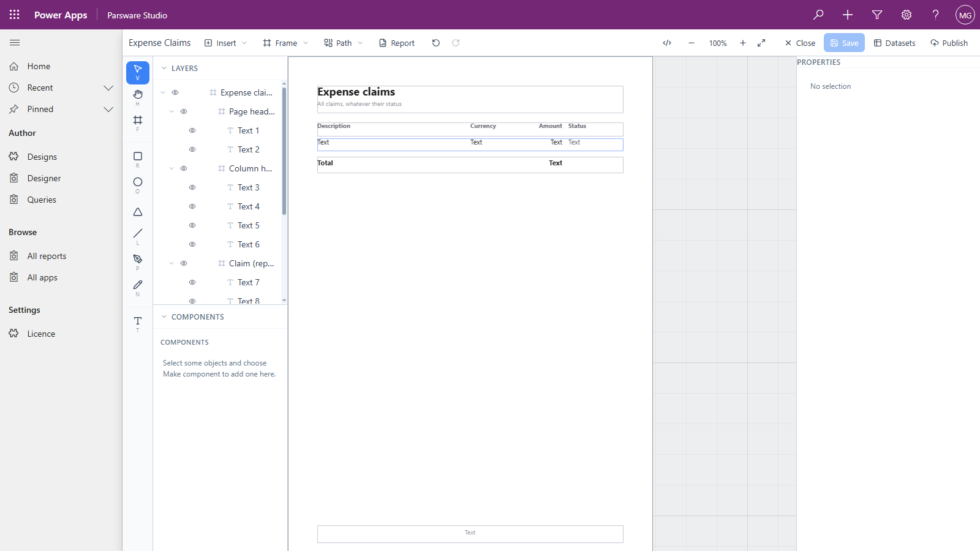Open the filter icon in header
The width and height of the screenshot is (980, 551).
click(877, 15)
